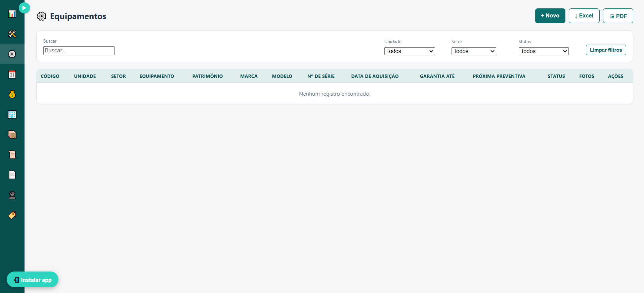
Task: Open the scroll icon in sidebar
Action: coord(12,155)
